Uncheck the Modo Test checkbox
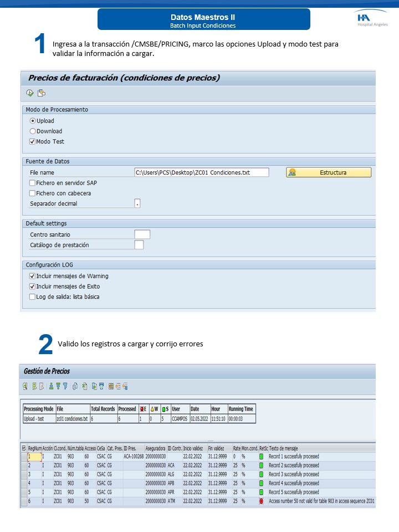This screenshot has height=532, width=399. [x=32, y=142]
